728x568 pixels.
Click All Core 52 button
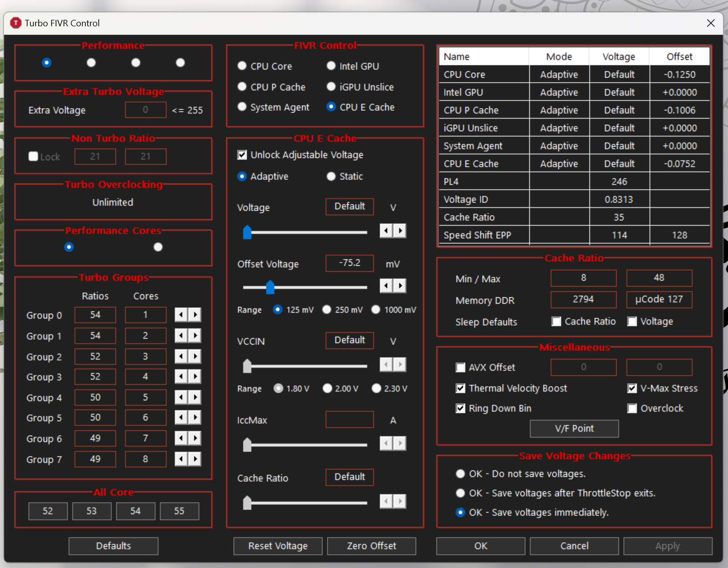tap(48, 511)
